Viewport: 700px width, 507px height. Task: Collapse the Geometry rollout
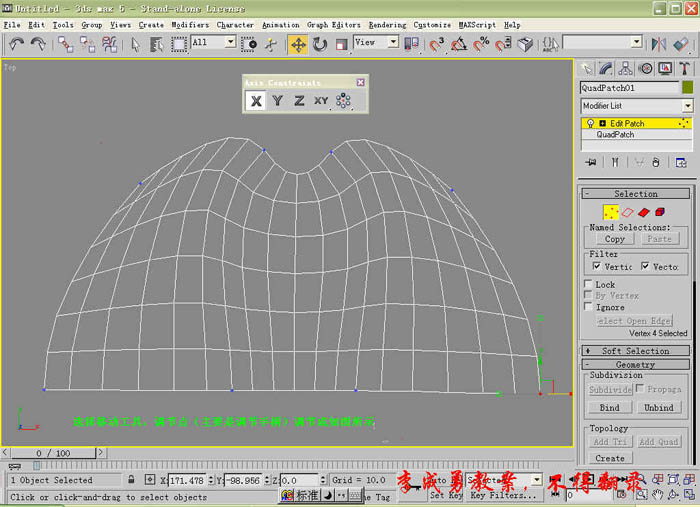click(x=636, y=365)
